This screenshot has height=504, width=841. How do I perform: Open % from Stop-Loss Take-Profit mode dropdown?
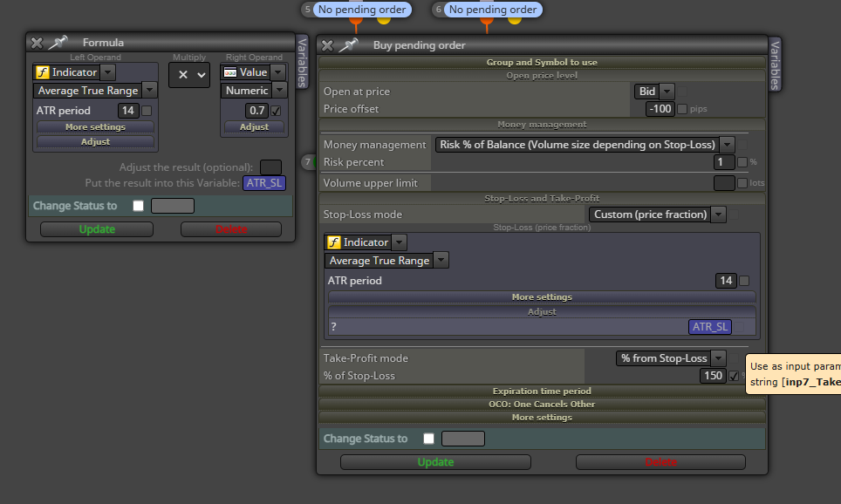coord(719,358)
